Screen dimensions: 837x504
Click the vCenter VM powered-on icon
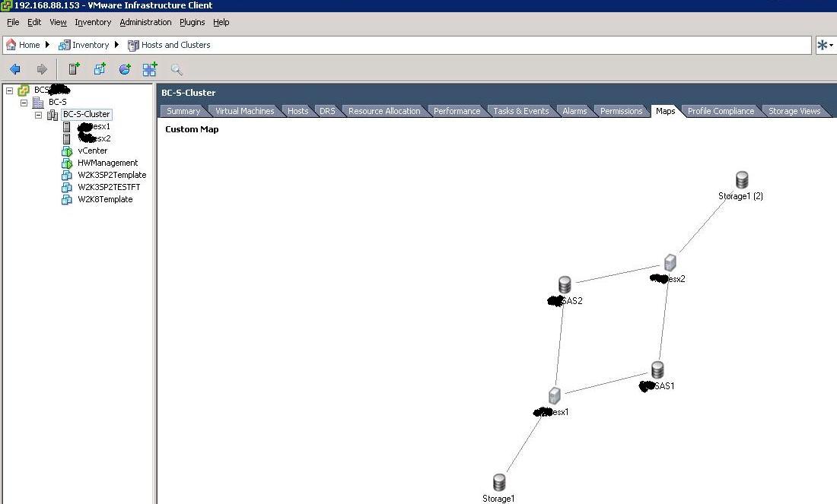coord(67,151)
